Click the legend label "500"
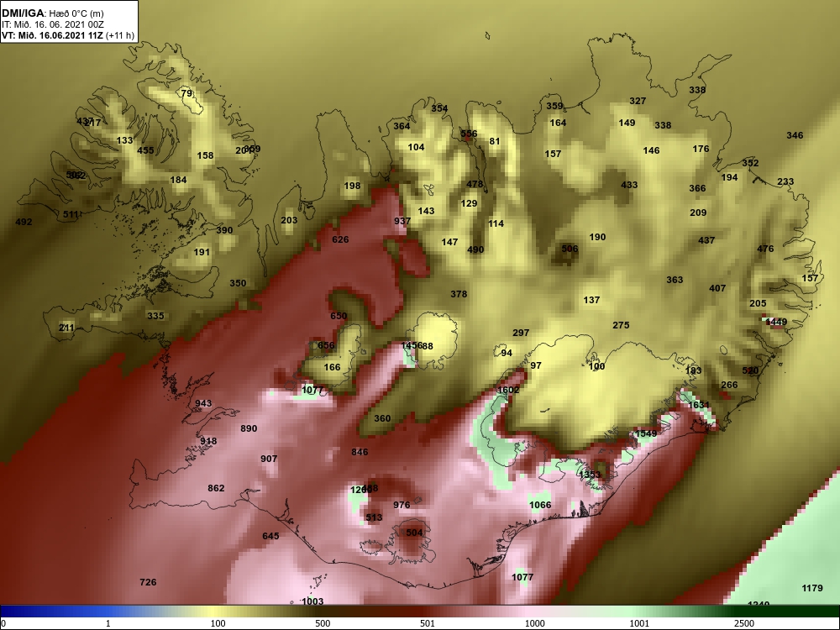Screen dimensions: 840x630 coord(323,623)
